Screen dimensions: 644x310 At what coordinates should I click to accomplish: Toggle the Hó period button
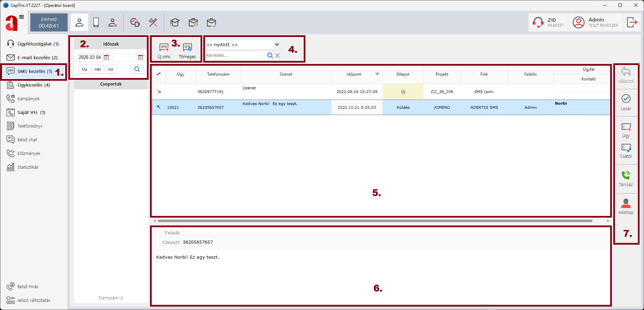(111, 69)
